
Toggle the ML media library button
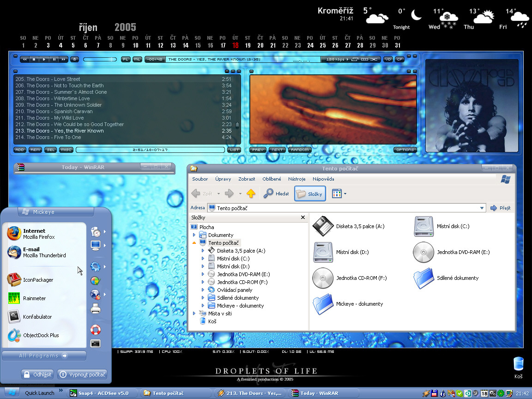click(137, 60)
